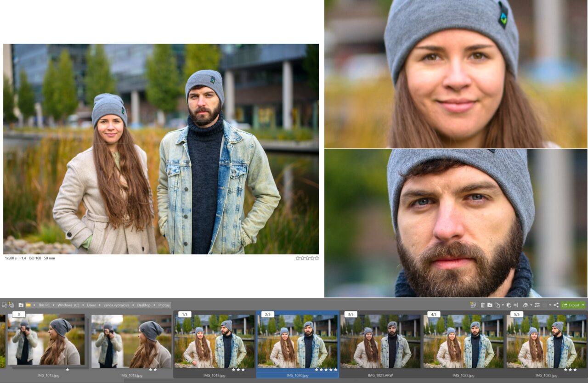
Task: Click the folder-up icon in path bar
Action: pos(21,305)
